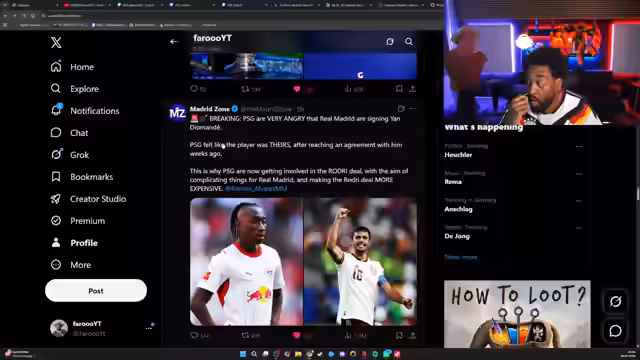Click the back arrow beside faroooYT

(174, 41)
